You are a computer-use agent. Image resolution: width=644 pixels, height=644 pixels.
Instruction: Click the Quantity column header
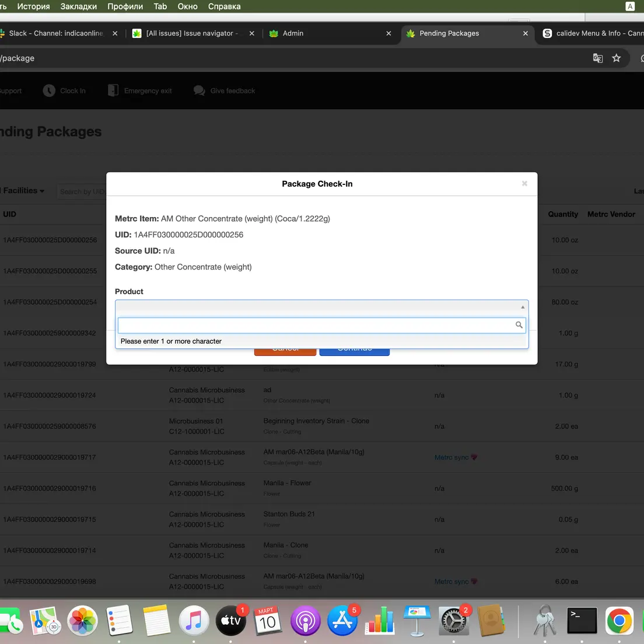coord(563,214)
